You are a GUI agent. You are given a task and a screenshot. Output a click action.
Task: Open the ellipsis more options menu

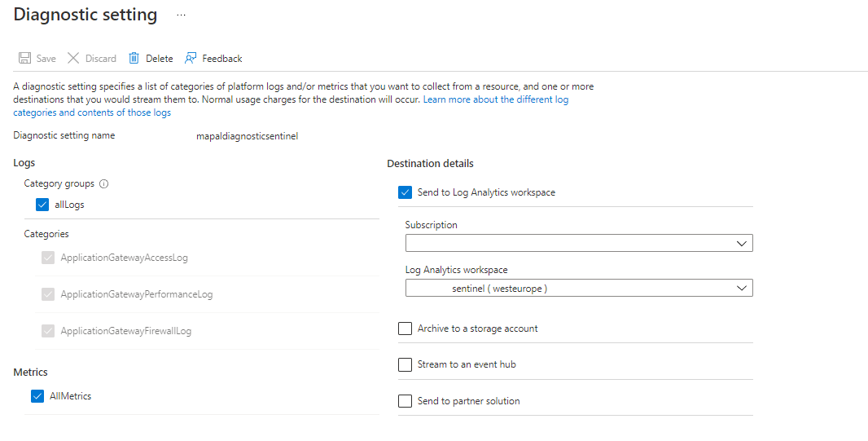[x=181, y=15]
